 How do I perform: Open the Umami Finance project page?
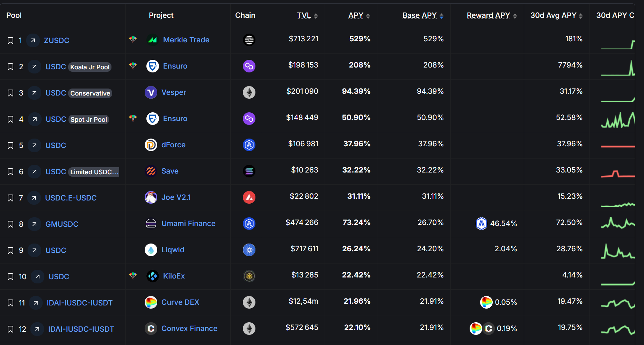[188, 224]
